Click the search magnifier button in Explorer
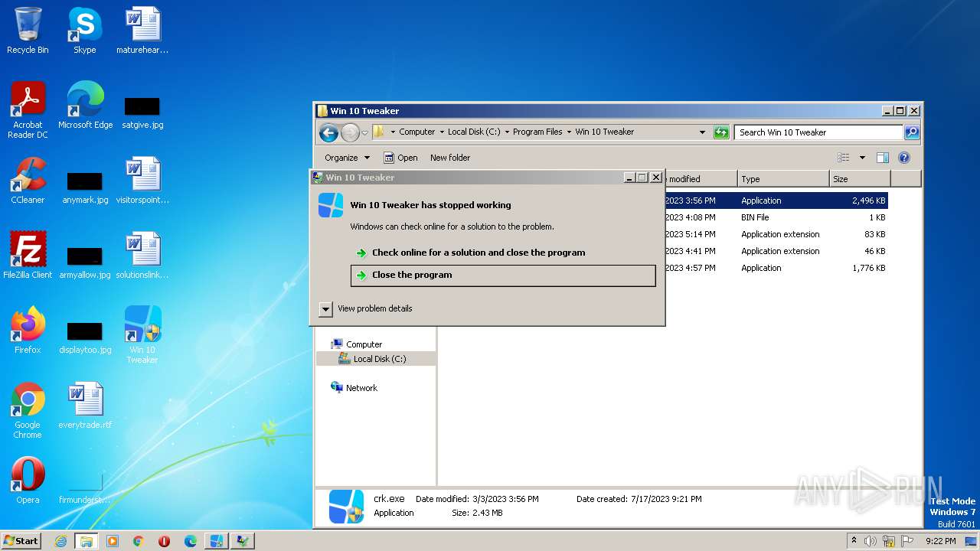 tap(911, 132)
